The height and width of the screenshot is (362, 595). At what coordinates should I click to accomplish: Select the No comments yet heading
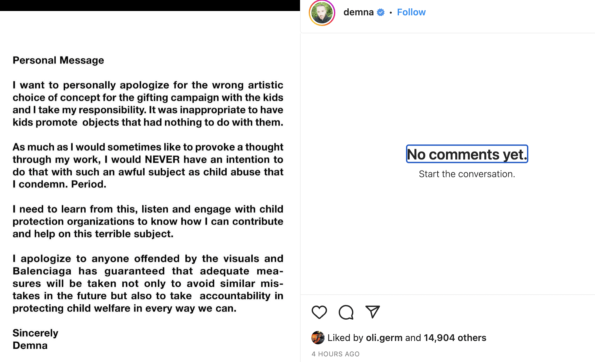(467, 154)
